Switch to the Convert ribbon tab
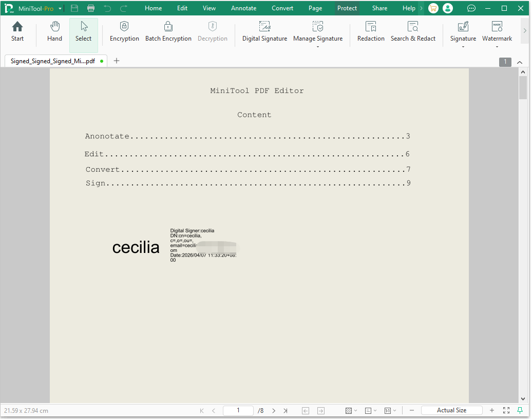This screenshot has width=532, height=419. click(x=282, y=8)
